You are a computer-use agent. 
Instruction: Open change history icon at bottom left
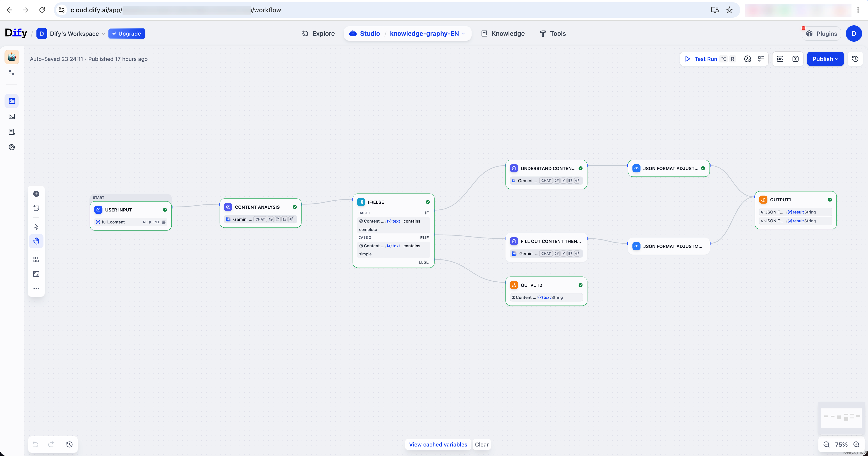click(x=70, y=444)
